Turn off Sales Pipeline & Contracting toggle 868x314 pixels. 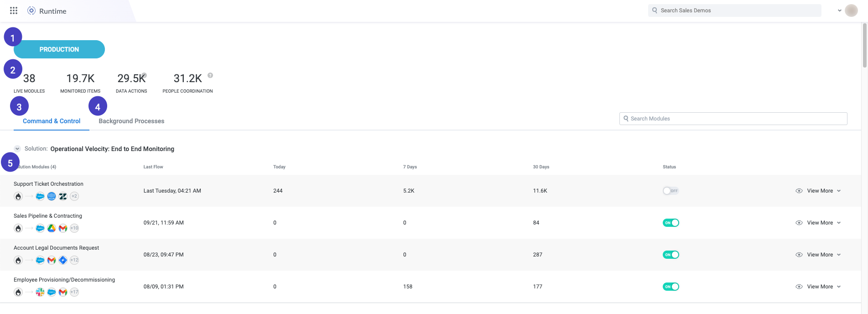[x=670, y=223]
